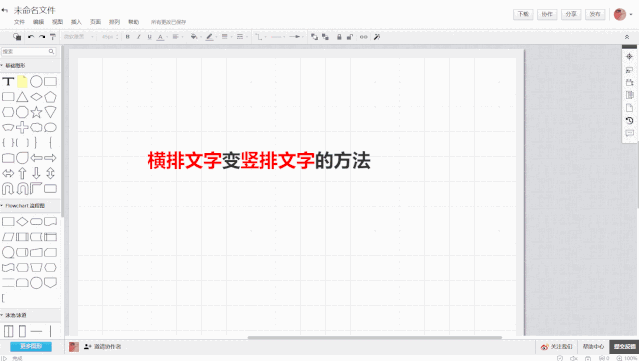The height and width of the screenshot is (361, 639).
Task: Open the history clock icon in right dock
Action: click(629, 121)
